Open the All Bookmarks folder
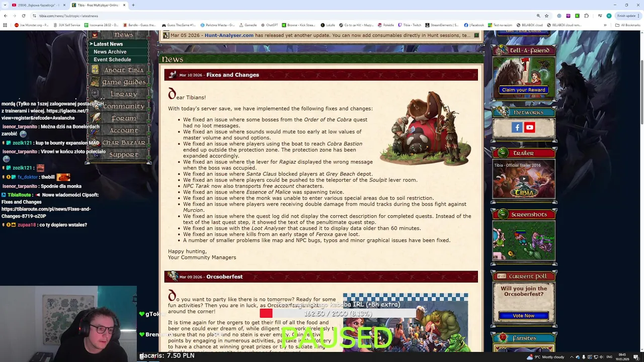 [628, 25]
